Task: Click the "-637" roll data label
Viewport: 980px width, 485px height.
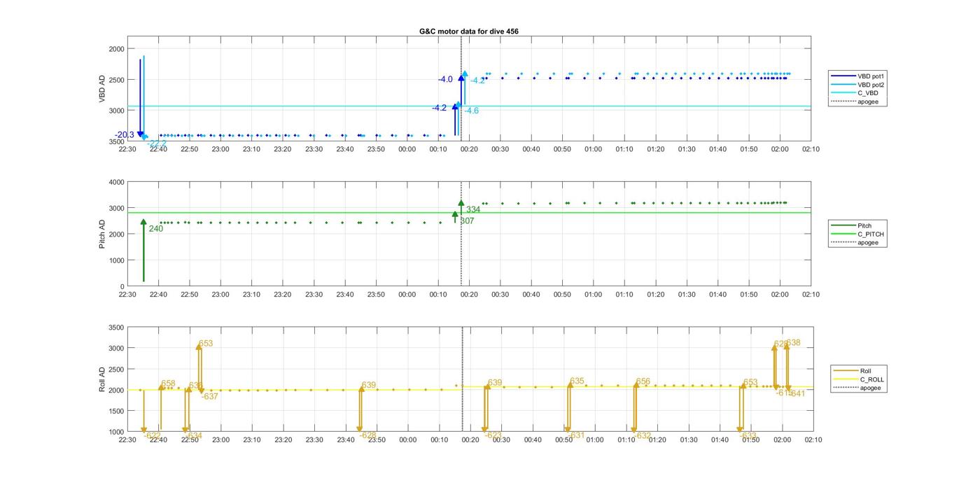Action: click(x=209, y=397)
